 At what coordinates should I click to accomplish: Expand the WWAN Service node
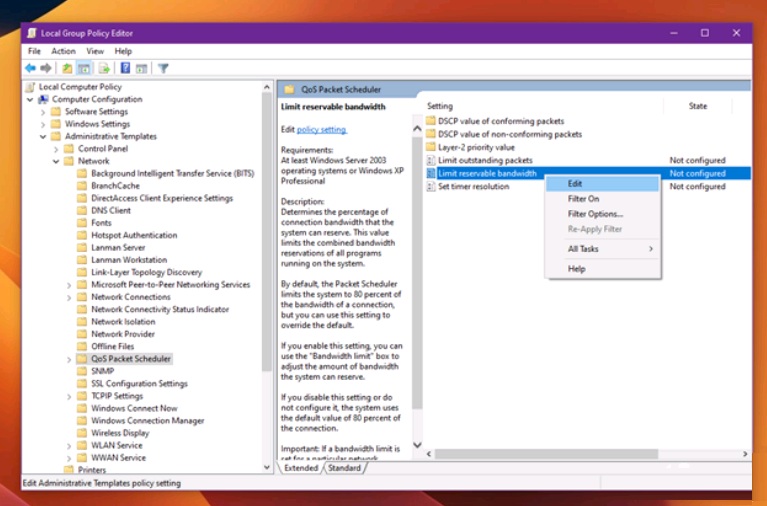[69, 458]
